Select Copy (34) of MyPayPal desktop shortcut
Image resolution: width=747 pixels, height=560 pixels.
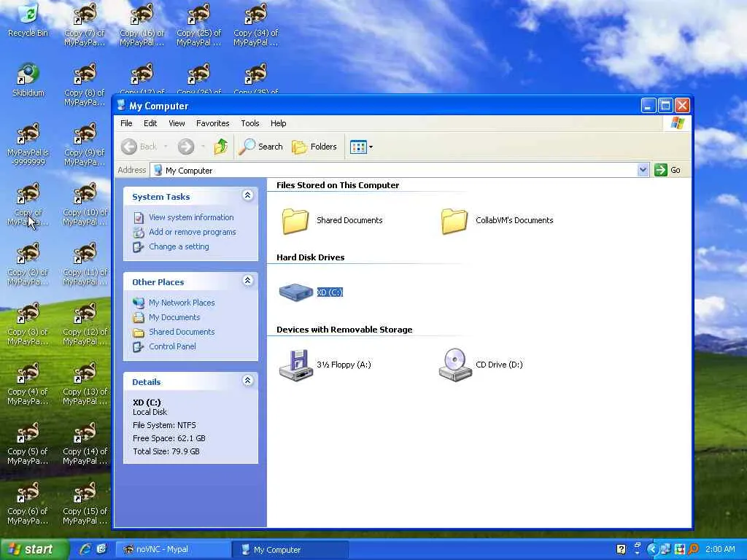pyautogui.click(x=256, y=26)
